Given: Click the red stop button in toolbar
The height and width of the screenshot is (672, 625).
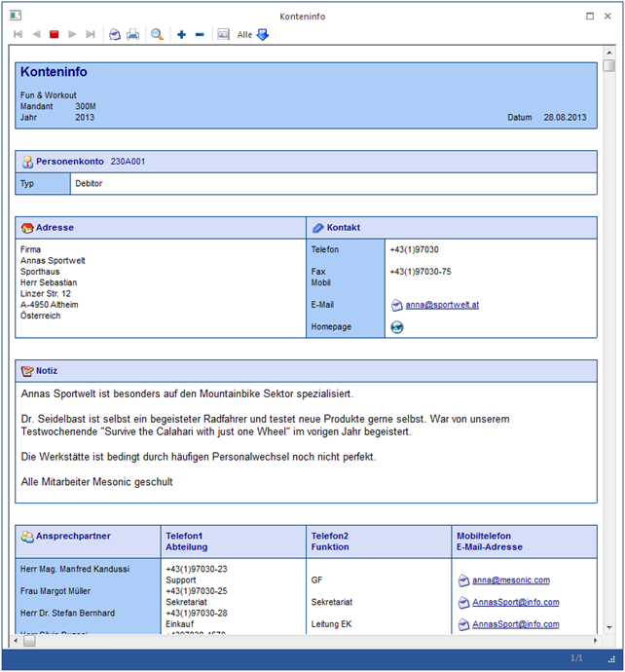Looking at the screenshot, I should coord(55,34).
